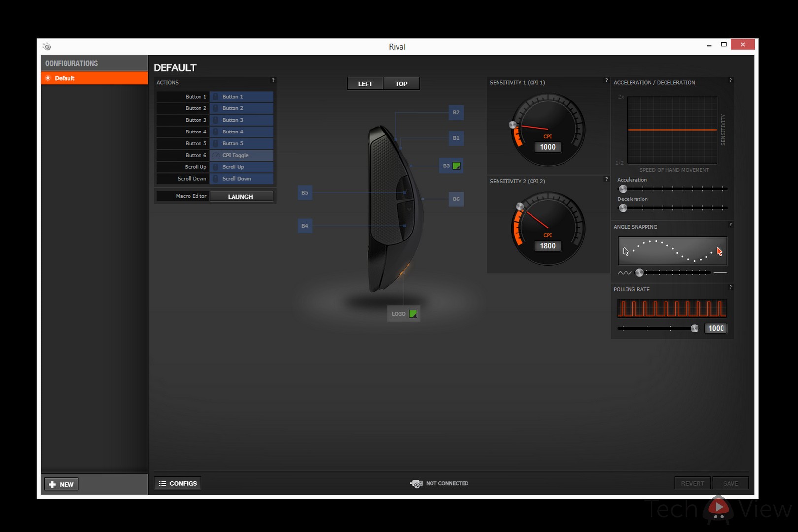Open Angle Snapping help question mark

[731, 224]
